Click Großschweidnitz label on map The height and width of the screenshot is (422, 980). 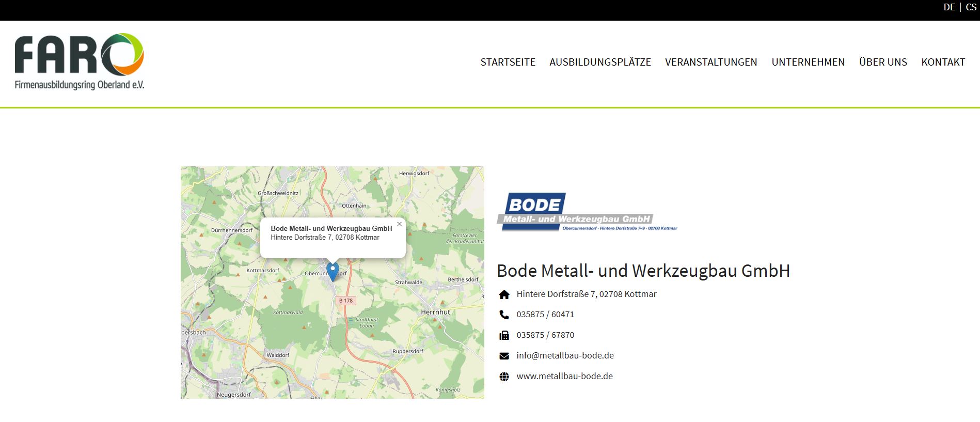coord(278,193)
